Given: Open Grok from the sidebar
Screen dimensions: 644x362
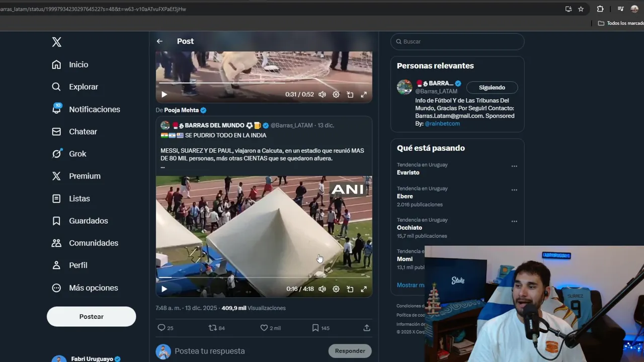Looking at the screenshot, I should tap(69, 154).
